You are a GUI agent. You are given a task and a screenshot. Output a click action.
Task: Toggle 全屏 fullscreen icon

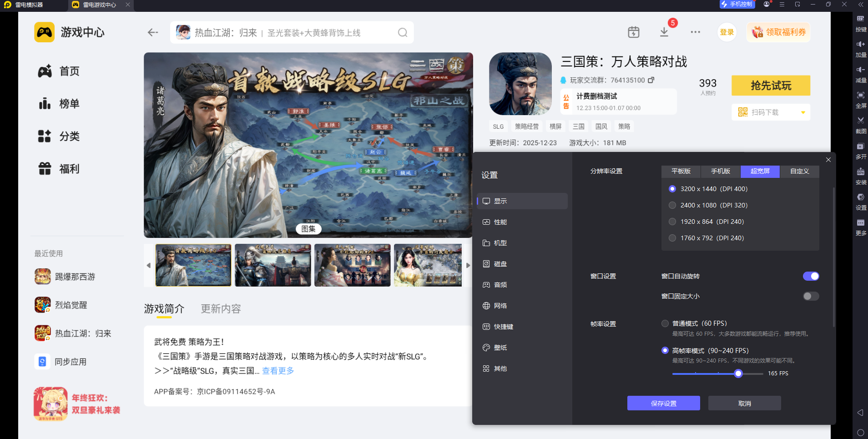[861, 100]
